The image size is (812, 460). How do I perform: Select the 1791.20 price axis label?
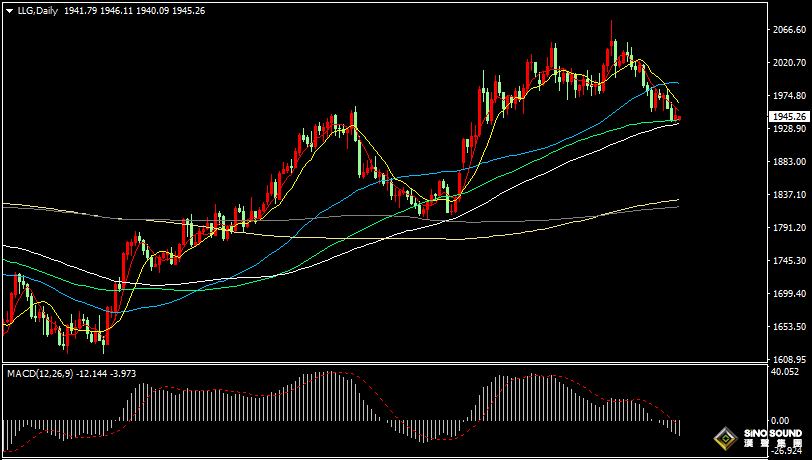point(789,227)
